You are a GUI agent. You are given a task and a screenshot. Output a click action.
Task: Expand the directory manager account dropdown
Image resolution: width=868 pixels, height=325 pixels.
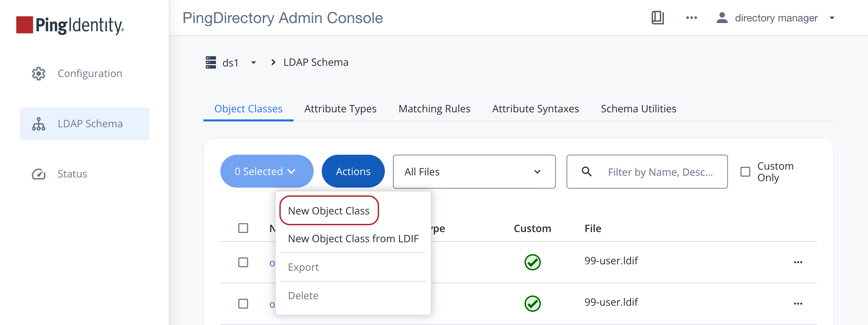tap(832, 18)
